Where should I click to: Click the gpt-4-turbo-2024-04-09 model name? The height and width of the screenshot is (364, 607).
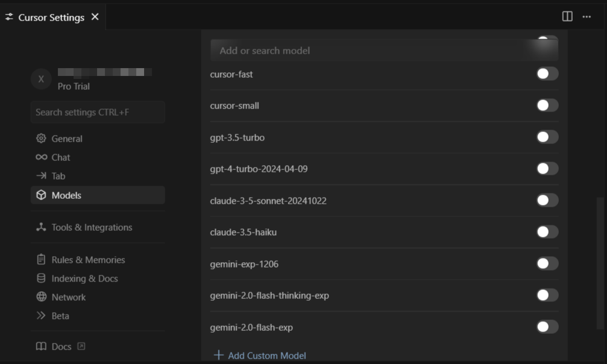tap(259, 169)
